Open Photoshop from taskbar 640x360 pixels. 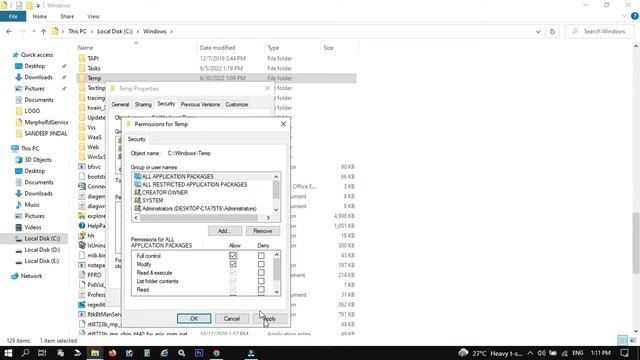pyautogui.click(x=199, y=353)
